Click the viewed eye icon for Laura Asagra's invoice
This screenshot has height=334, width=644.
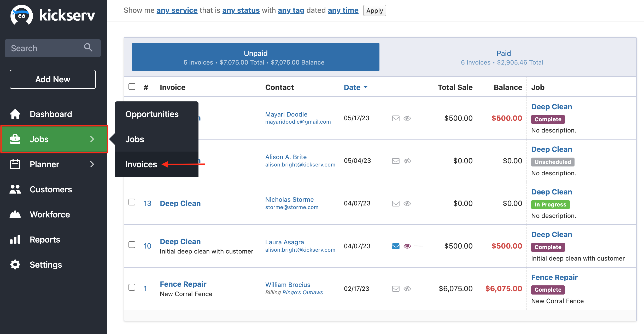point(407,246)
